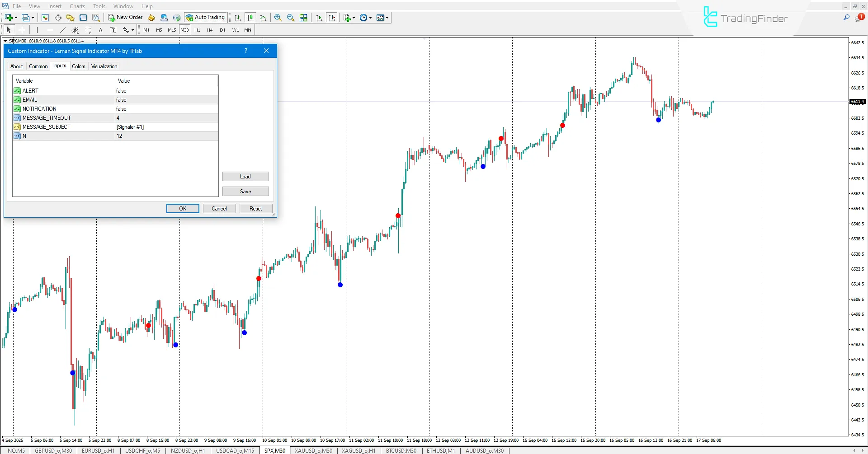Select the Insert Text tool

tap(100, 30)
